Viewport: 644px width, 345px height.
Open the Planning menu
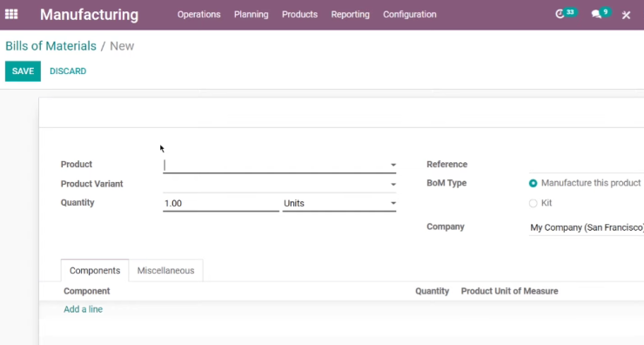tap(251, 15)
